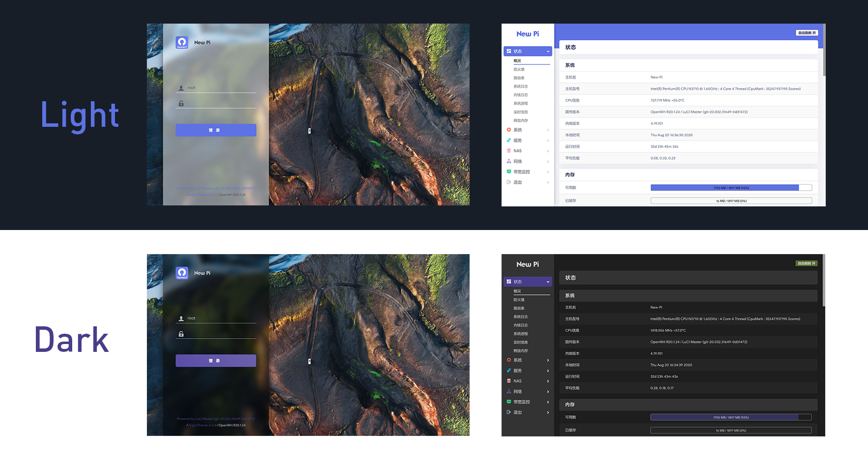Open 防火墙 submenu item in light sidebar
Screen dimensions: 868x461
coord(519,69)
